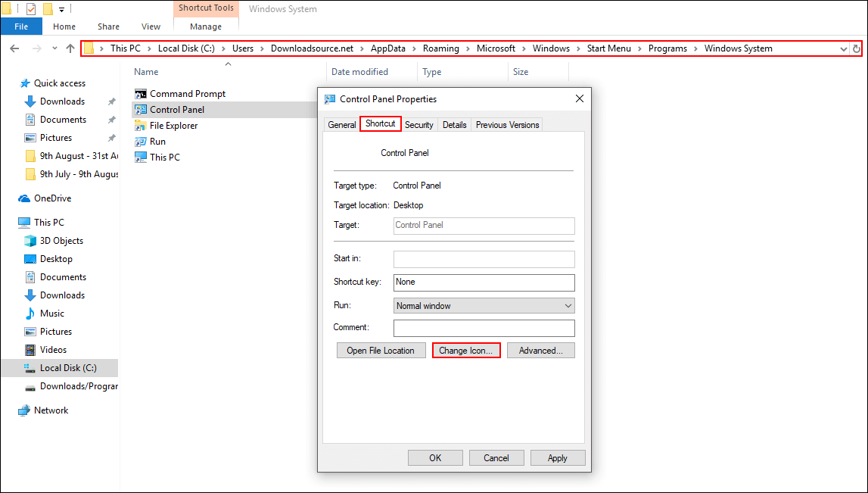Cancel the Properties dialog
The width and height of the screenshot is (868, 493).
click(496, 458)
